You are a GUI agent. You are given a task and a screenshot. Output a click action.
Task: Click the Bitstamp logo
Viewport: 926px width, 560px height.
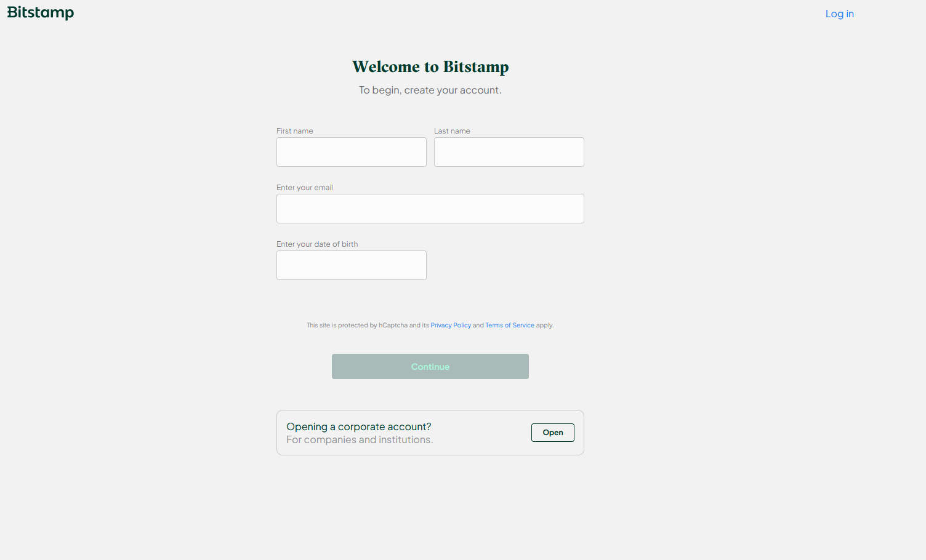(x=41, y=13)
